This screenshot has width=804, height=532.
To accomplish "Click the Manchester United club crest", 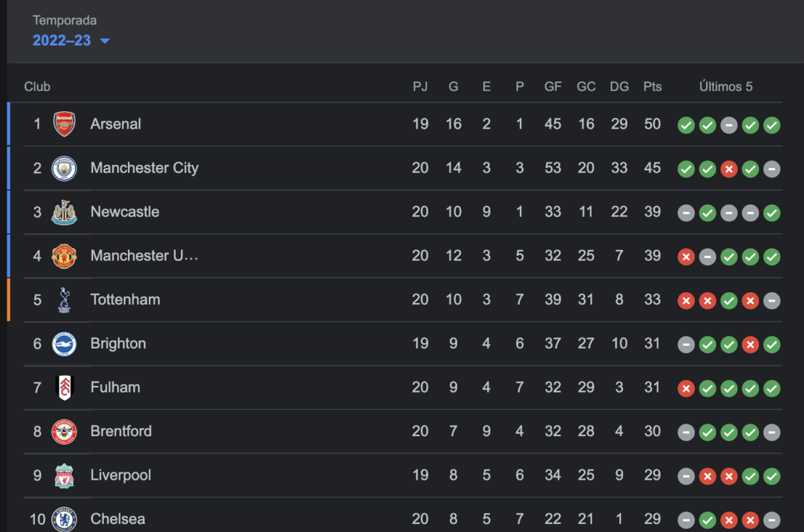I will 64,256.
